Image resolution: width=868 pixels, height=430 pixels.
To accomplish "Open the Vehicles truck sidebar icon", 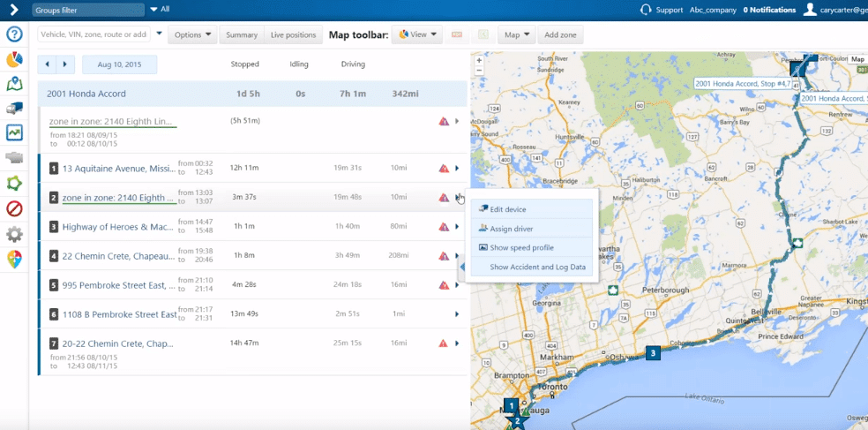I will pyautogui.click(x=14, y=109).
